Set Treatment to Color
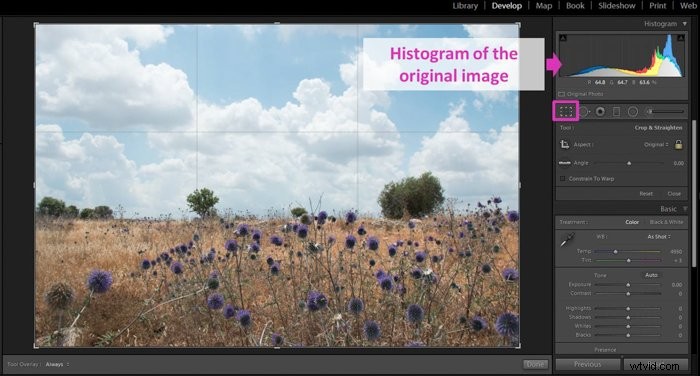Viewport: 700px width, 376px height. tap(632, 222)
